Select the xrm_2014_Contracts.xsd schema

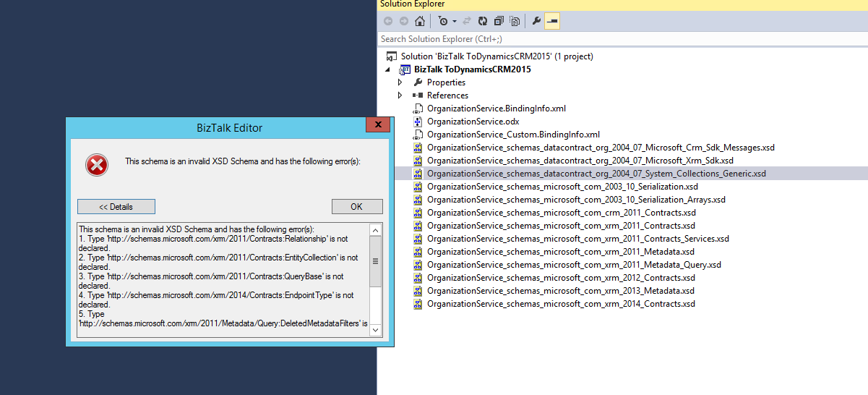561,304
